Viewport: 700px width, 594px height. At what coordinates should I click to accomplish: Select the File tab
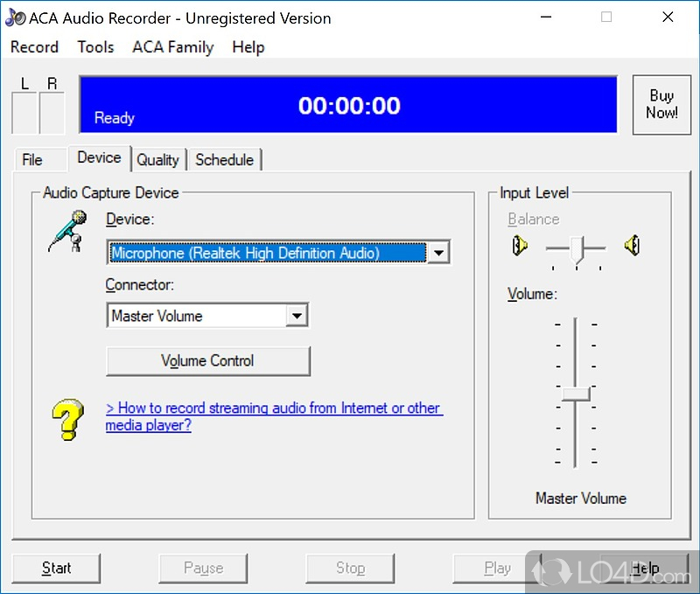[x=32, y=159]
